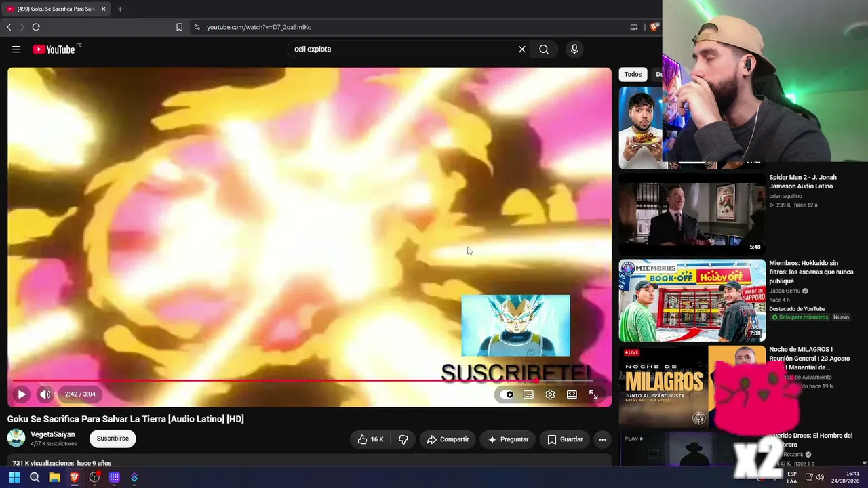
Task: Open the YouTube guide hamburger menu
Action: click(x=16, y=49)
